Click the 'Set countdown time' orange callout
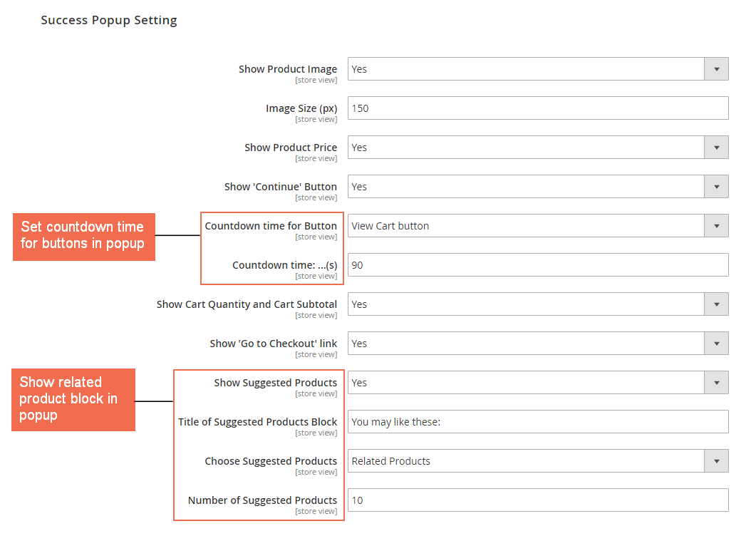The width and height of the screenshot is (756, 536). pyautogui.click(x=83, y=235)
